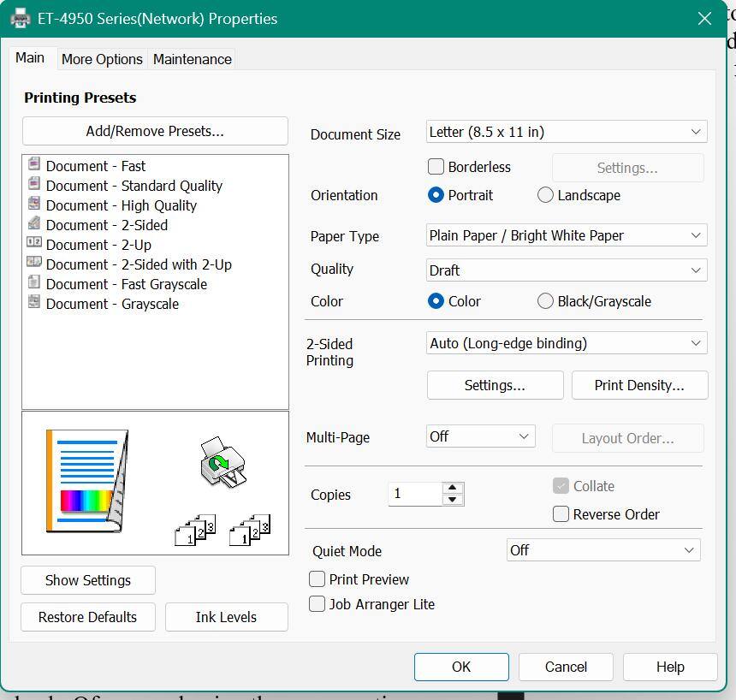Select the Document - Fast preset icon

tap(34, 164)
